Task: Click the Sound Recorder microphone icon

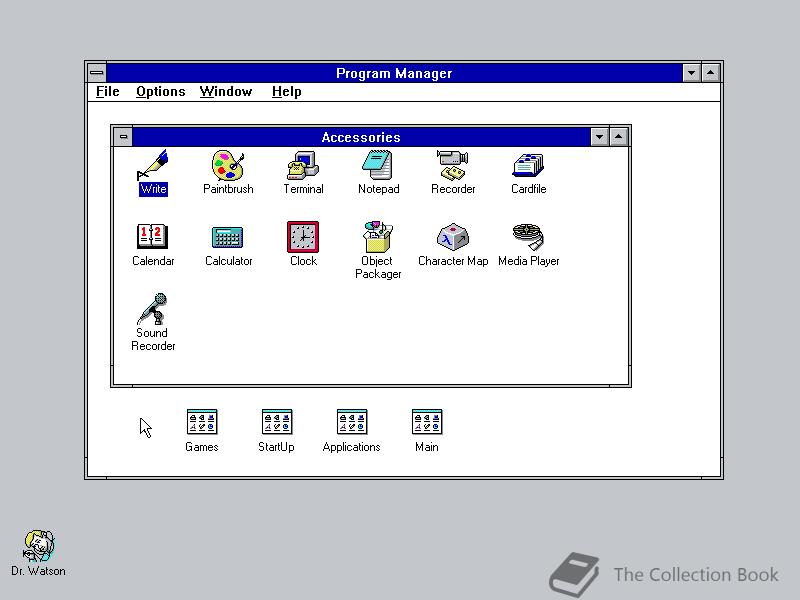Action: pyautogui.click(x=152, y=309)
